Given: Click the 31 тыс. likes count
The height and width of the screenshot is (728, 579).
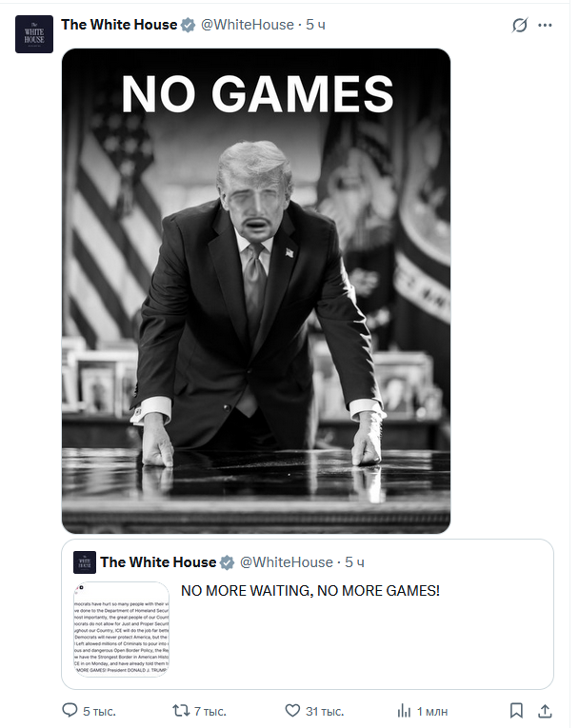Looking at the screenshot, I should (x=325, y=711).
